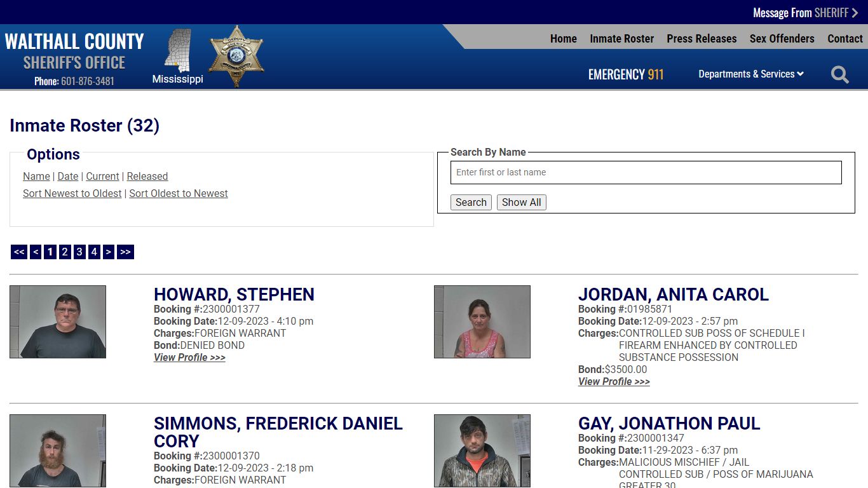This screenshot has width=868, height=488.
Task: Open the search magnifying glass icon
Action: pos(839,74)
